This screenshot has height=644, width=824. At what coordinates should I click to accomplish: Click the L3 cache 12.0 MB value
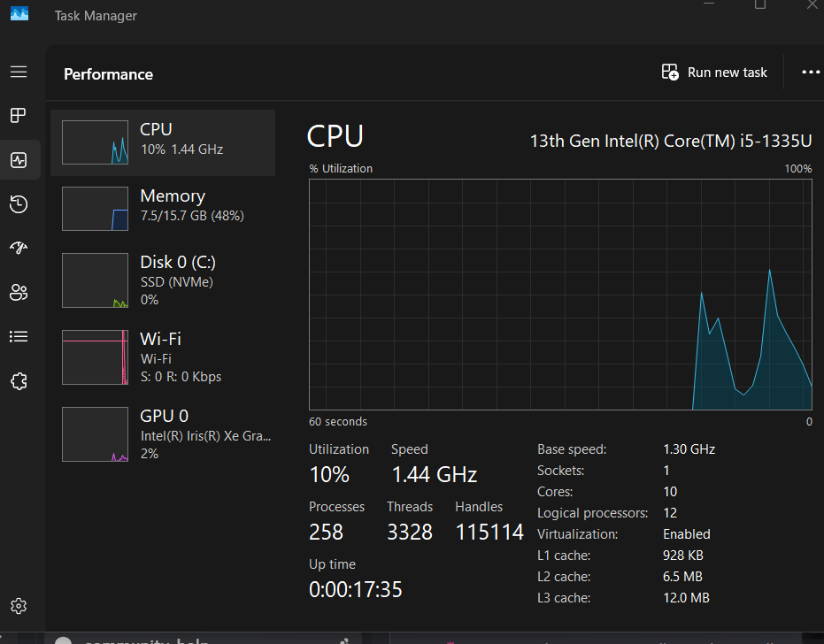point(686,598)
